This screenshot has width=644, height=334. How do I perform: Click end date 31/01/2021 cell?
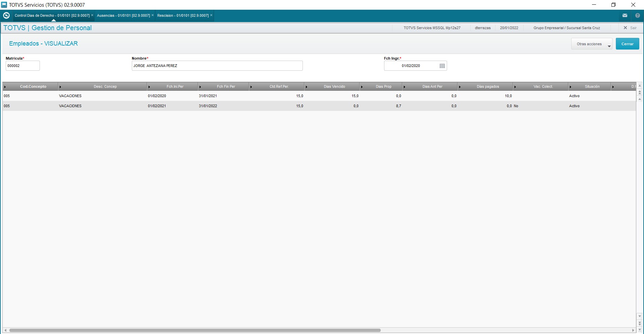point(208,96)
